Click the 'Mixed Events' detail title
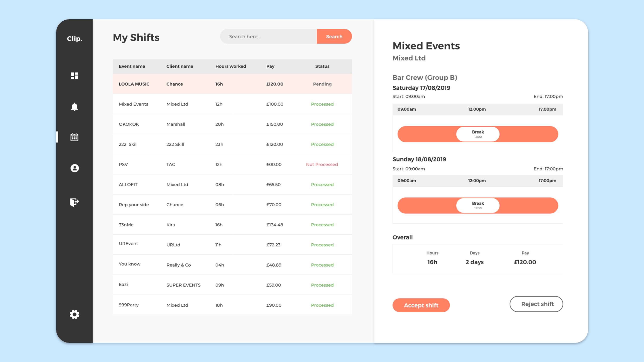Image resolution: width=644 pixels, height=362 pixels. (x=426, y=46)
